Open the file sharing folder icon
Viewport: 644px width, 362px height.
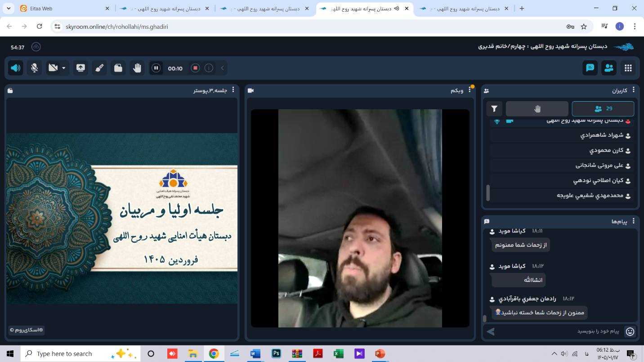click(x=118, y=68)
